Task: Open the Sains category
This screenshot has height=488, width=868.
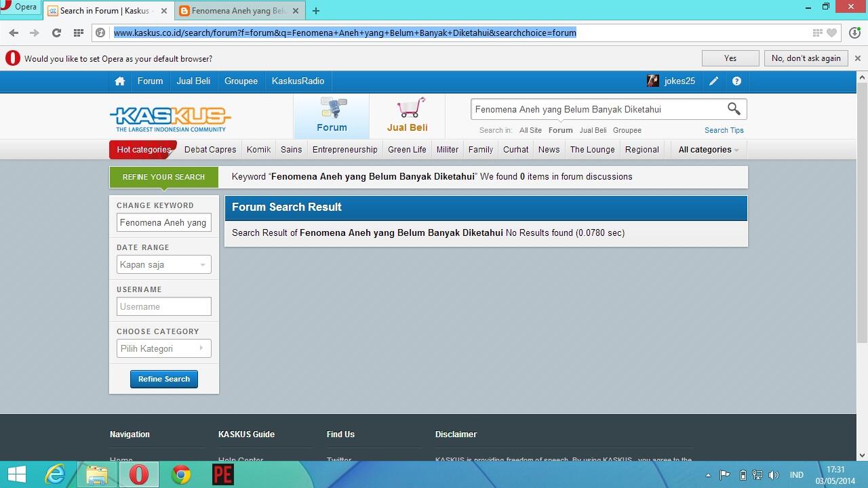Action: [x=291, y=150]
